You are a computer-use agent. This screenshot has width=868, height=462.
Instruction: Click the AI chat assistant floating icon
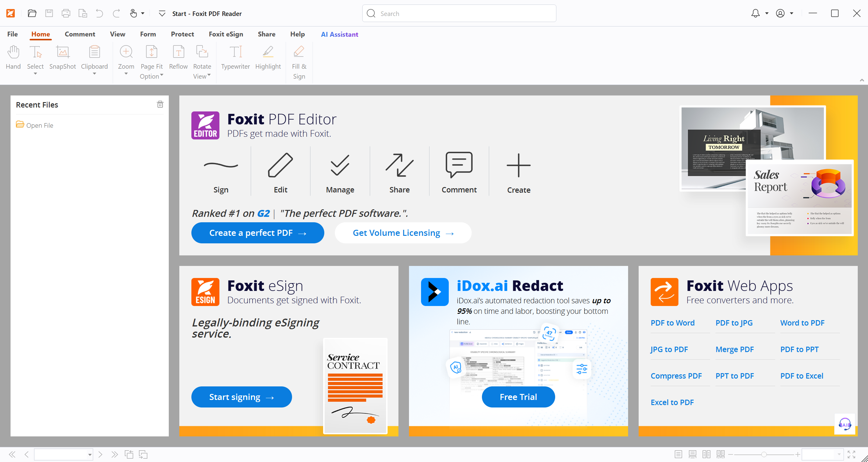click(x=844, y=424)
